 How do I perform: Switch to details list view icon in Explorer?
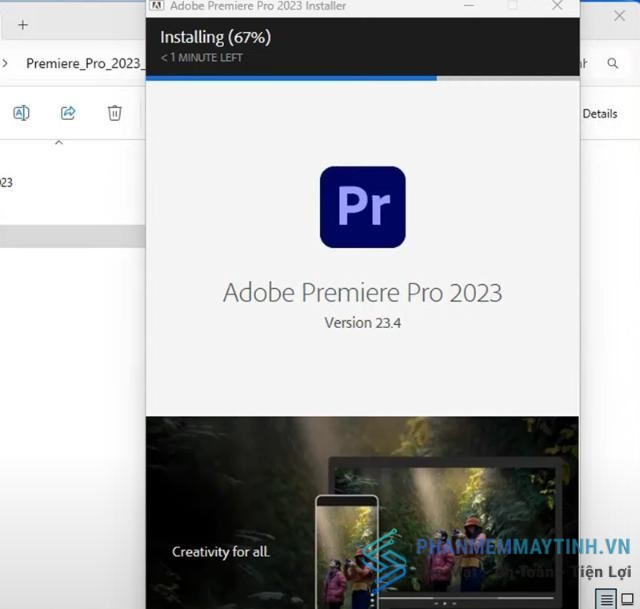tap(606, 599)
